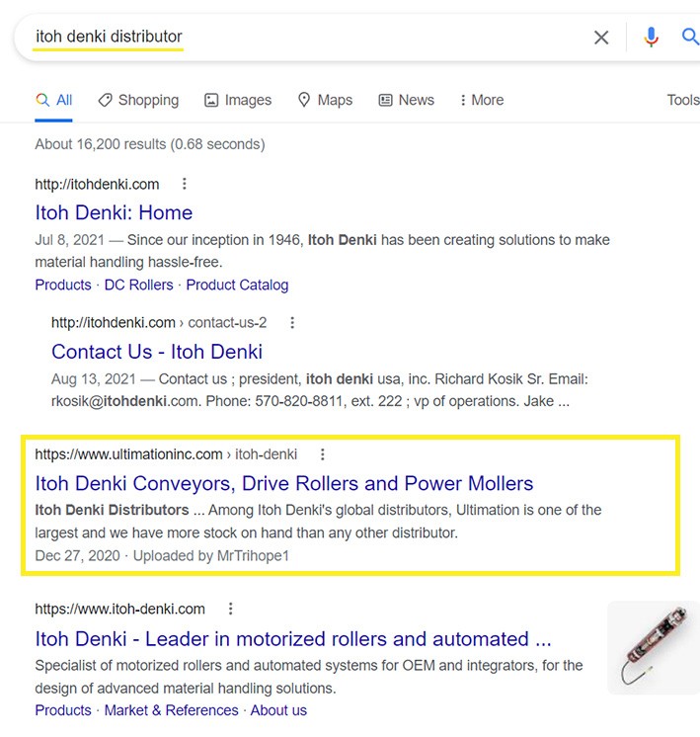Image resolution: width=700 pixels, height=737 pixels.
Task: Open the Maps search tab
Action: pos(325,100)
